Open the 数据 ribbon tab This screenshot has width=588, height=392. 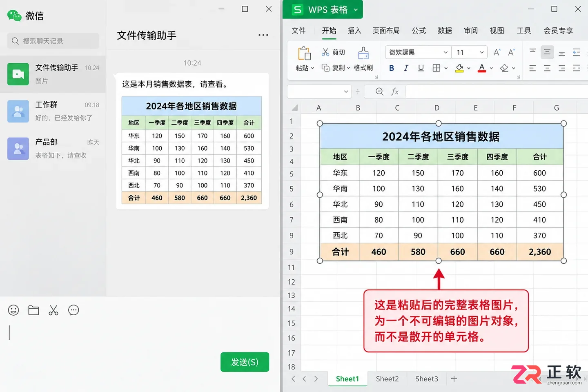pos(445,31)
